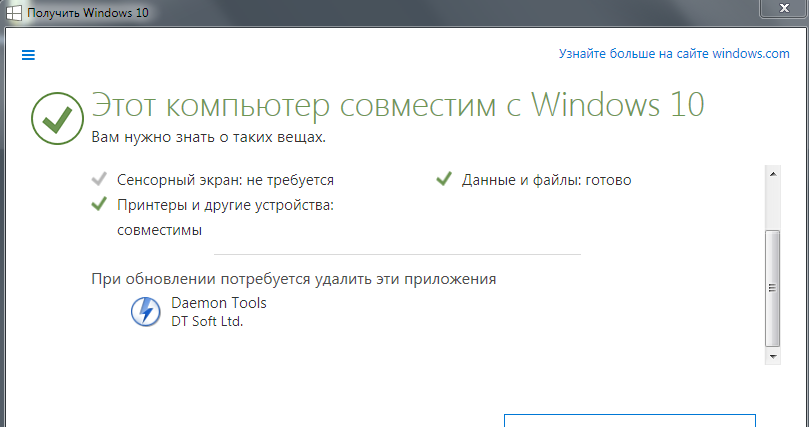
Task: Close the Получить Windows 10 window
Action: pos(784,7)
